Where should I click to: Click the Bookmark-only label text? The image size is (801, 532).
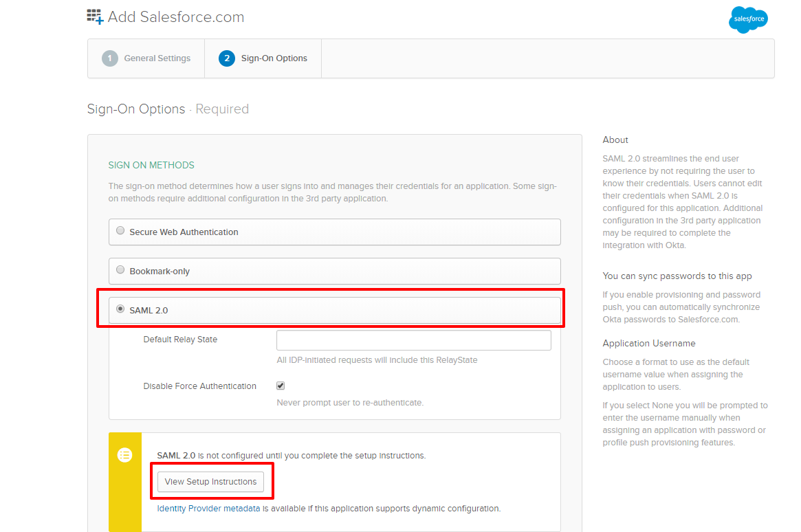(x=160, y=271)
